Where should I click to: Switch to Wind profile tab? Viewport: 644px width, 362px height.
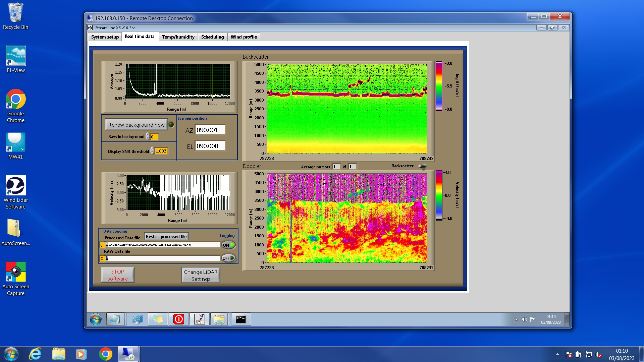(244, 37)
